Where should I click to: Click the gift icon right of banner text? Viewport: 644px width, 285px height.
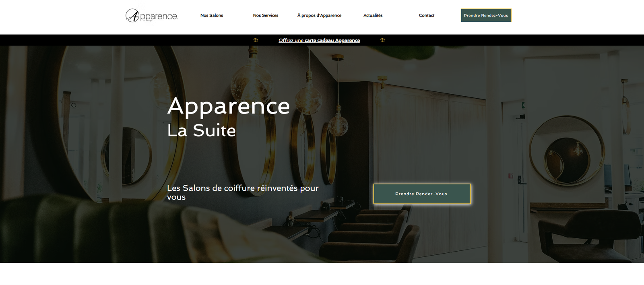382,40
